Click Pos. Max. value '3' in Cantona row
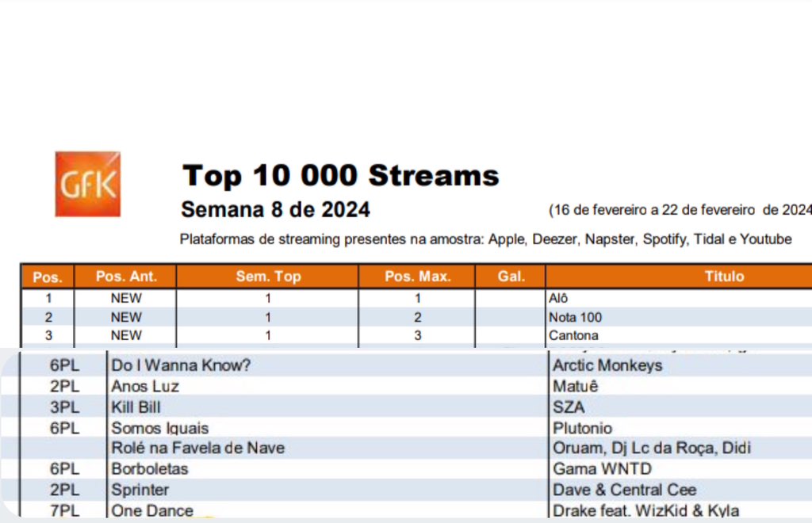The image size is (812, 523). 417,336
